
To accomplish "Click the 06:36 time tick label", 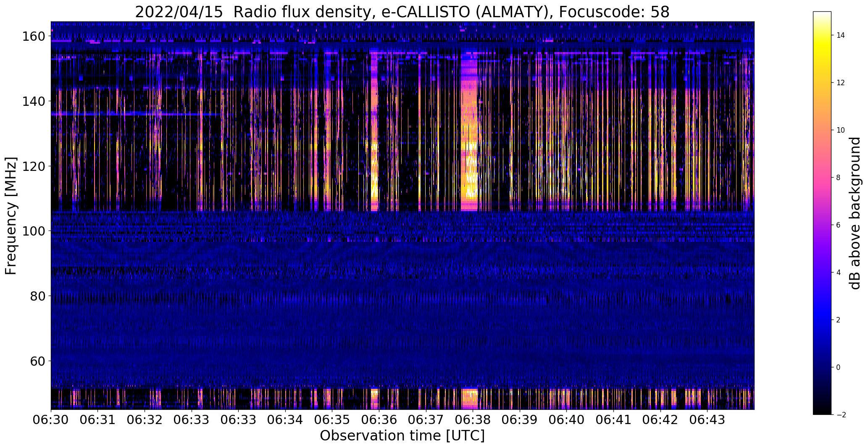I will [379, 420].
